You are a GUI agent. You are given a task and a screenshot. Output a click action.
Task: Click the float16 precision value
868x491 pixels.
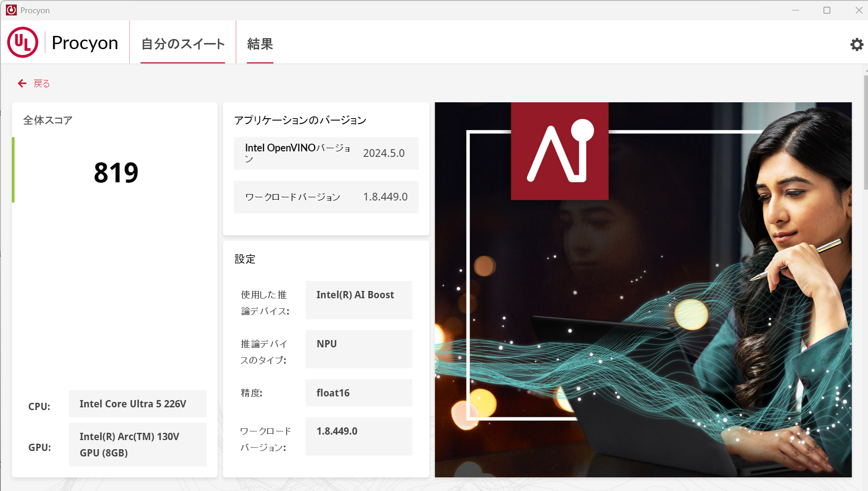tap(359, 393)
